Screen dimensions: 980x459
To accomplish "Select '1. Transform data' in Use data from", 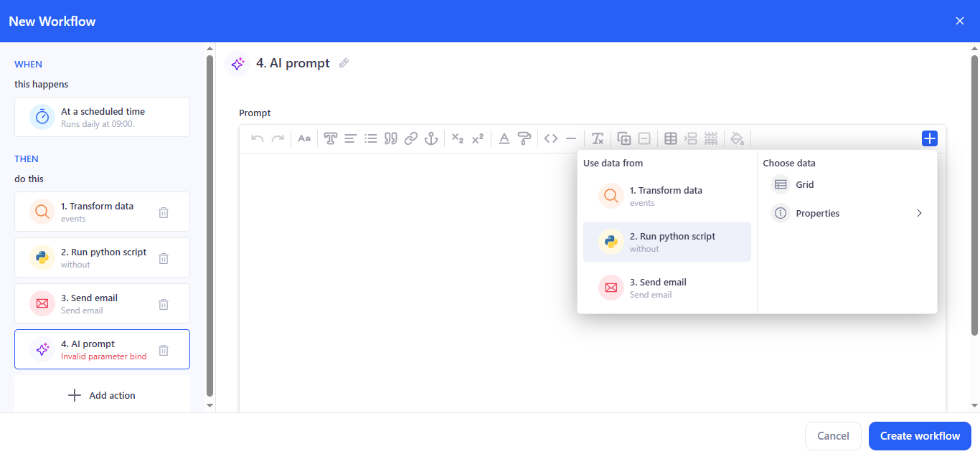I will (x=666, y=195).
